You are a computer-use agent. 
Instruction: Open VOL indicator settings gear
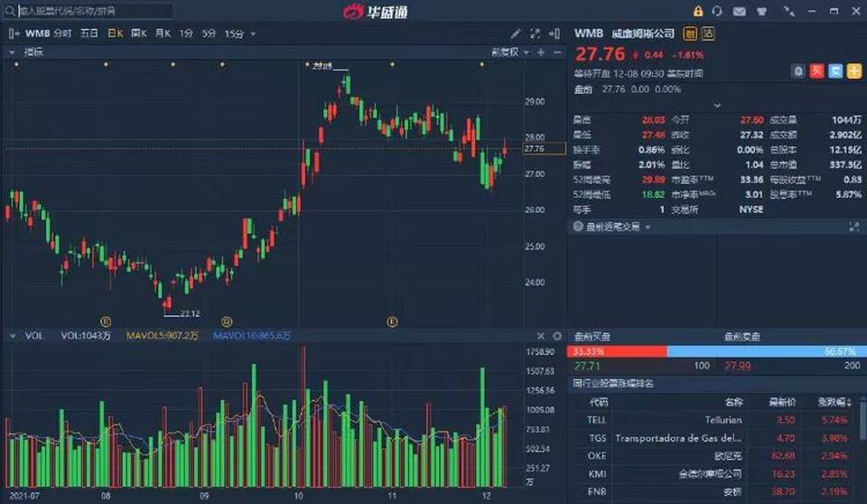[557, 336]
